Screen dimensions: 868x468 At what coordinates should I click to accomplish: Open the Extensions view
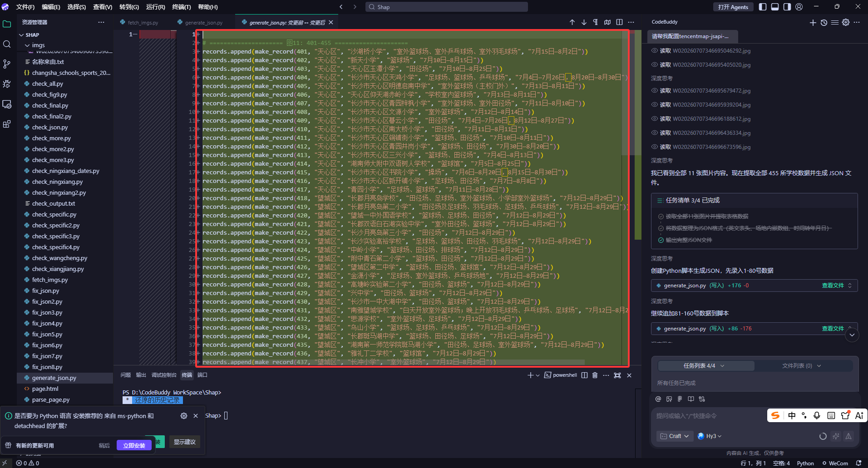tap(7, 124)
